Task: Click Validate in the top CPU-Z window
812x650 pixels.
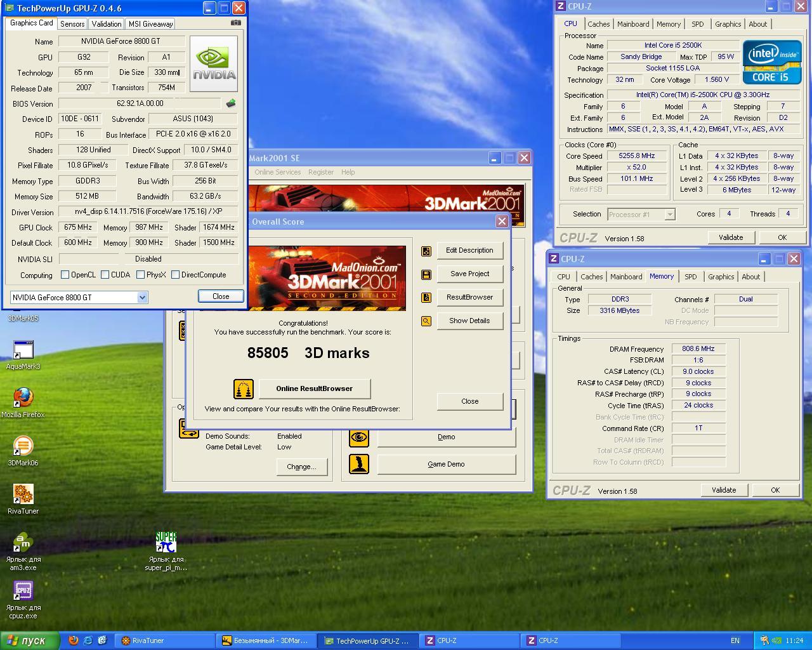Action: pos(730,237)
